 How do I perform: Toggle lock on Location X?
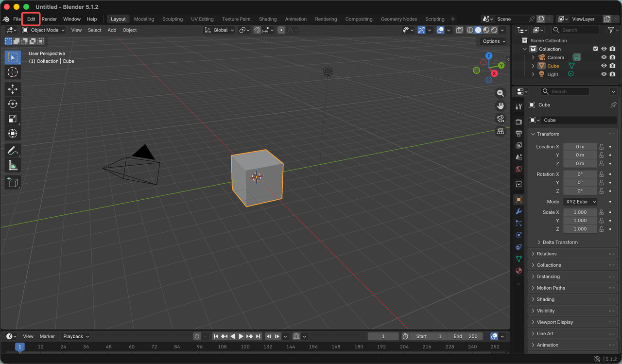pyautogui.click(x=601, y=147)
